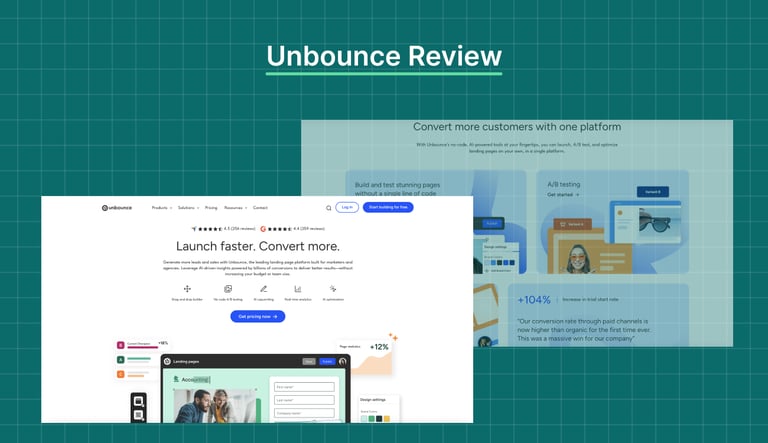Click the 'Unbounce Review' title
The height and width of the screenshot is (443, 768).
coord(384,56)
